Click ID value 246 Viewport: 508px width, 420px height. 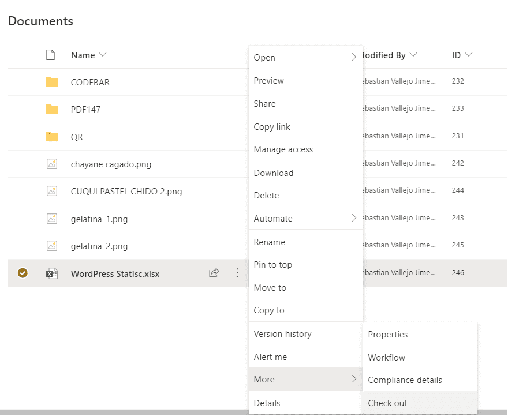pos(458,273)
